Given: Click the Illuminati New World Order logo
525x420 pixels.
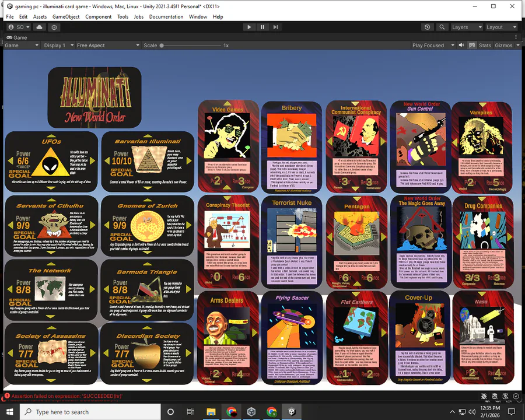Looking at the screenshot, I should [x=94, y=97].
